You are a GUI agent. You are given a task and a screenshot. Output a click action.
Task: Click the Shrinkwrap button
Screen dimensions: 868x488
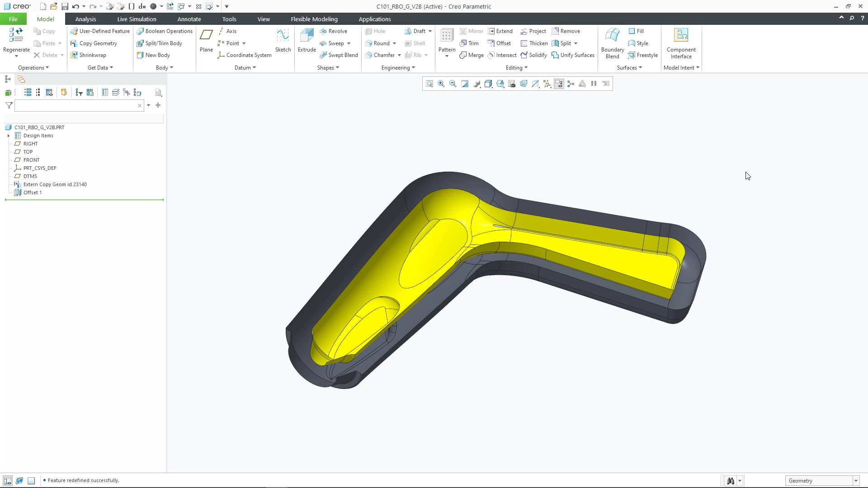point(88,55)
